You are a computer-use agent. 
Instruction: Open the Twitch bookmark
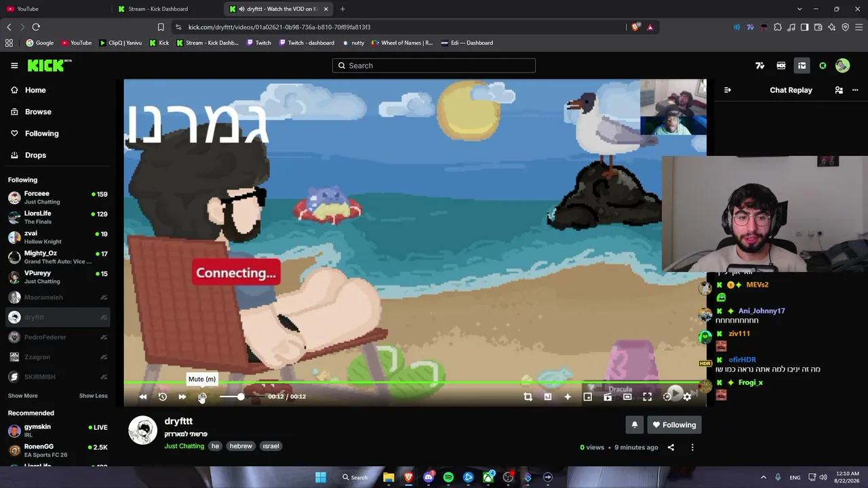click(x=258, y=43)
